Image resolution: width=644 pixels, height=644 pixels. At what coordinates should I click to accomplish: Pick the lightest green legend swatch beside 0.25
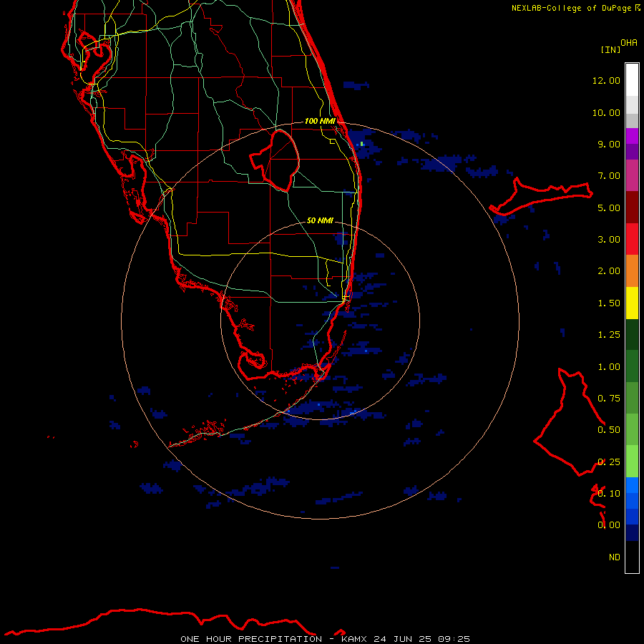(x=632, y=462)
